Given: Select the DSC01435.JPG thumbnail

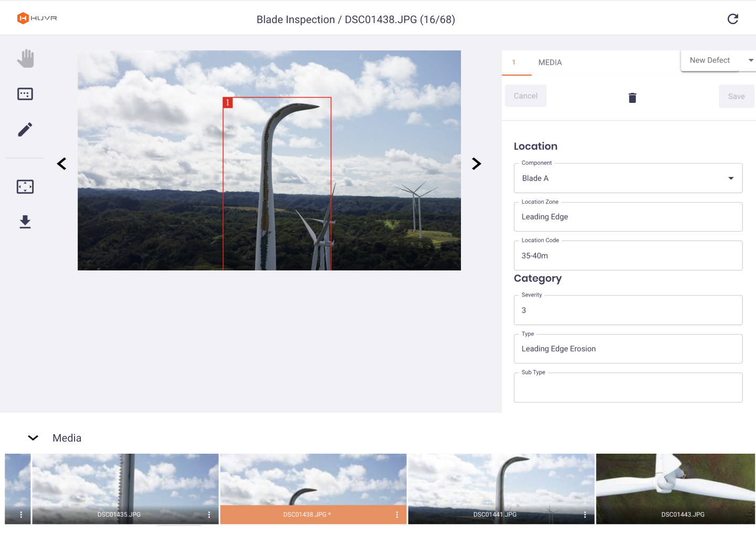Looking at the screenshot, I should tap(125, 489).
